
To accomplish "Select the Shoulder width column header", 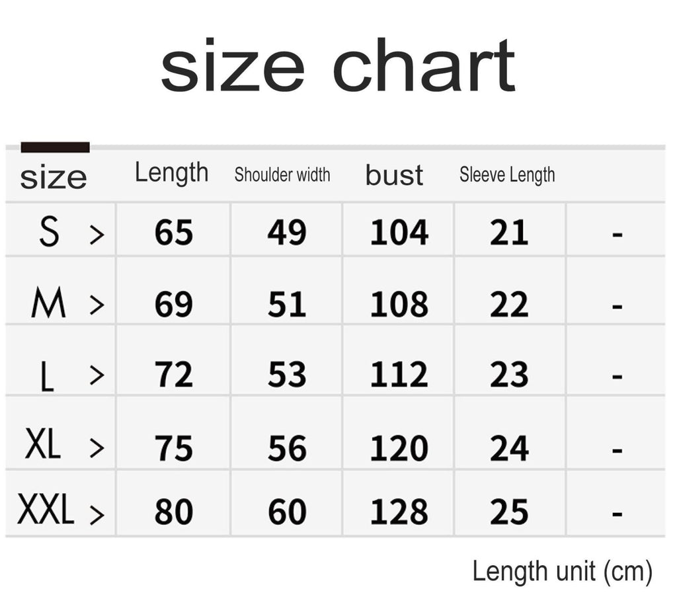I will pyautogui.click(x=282, y=175).
